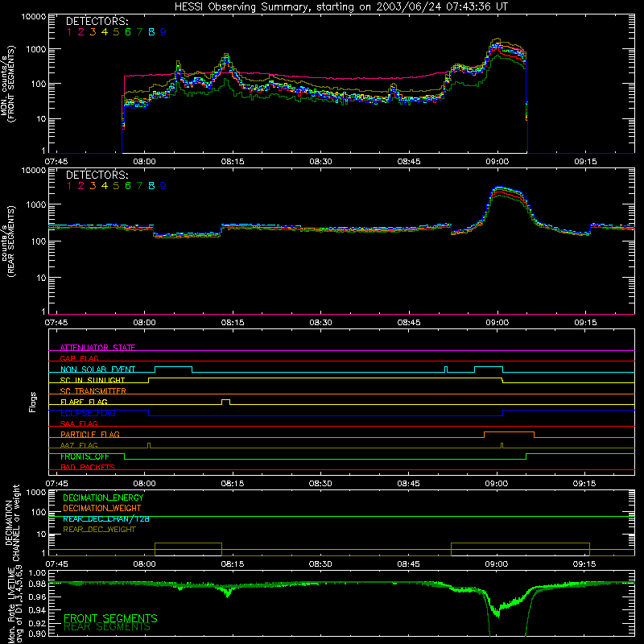Click the FLARE_FLAG pulse near 08:14
Screen dimensions: 644x644
(x=225, y=401)
